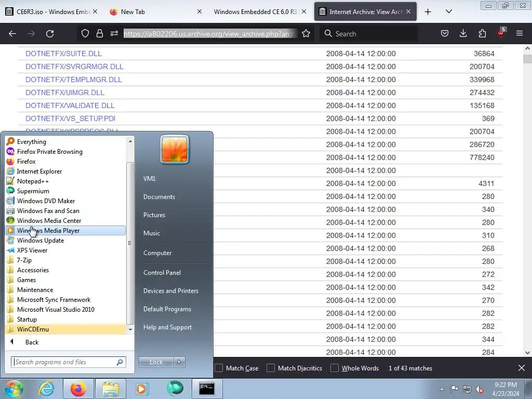Open the Extensions puzzle icon
Screen dimensions: 532x399
[x=482, y=33]
